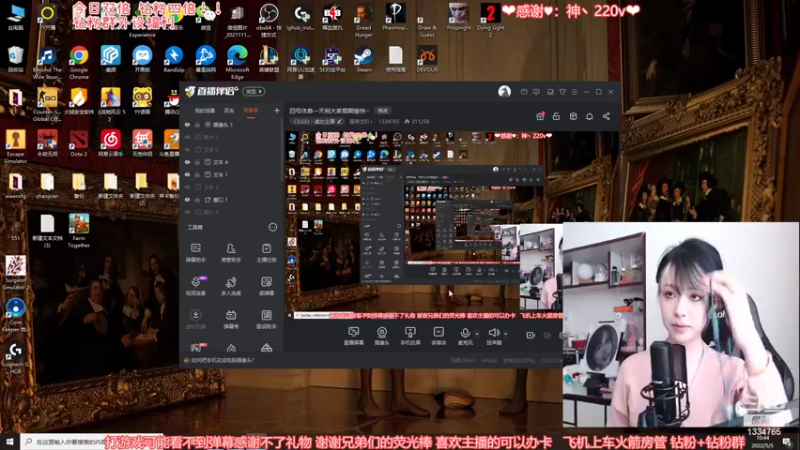Toggle the preview eye icon in bottom bar

pyautogui.click(x=547, y=335)
